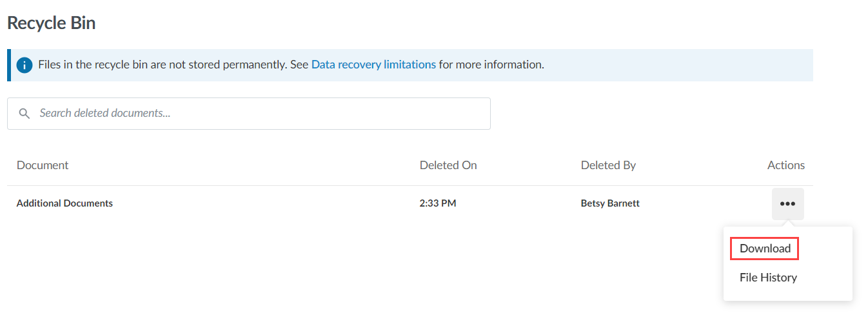Click the Betsy Barnett name cell

pyautogui.click(x=610, y=203)
